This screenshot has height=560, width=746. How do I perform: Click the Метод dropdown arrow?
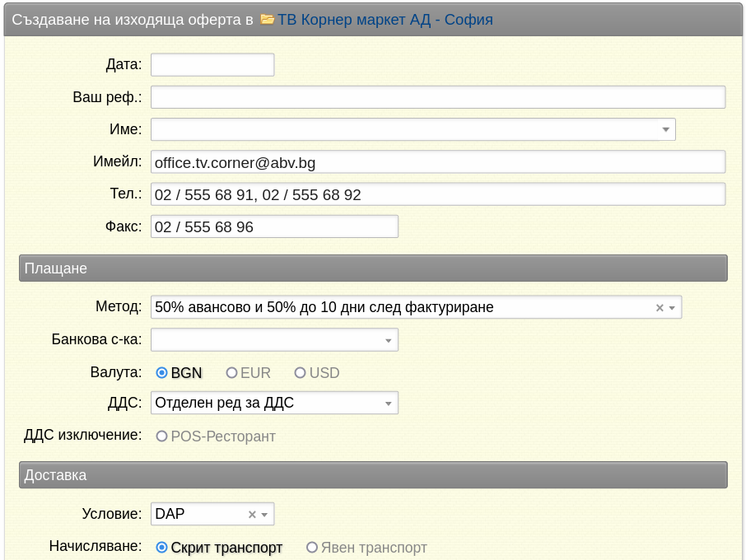[672, 308]
